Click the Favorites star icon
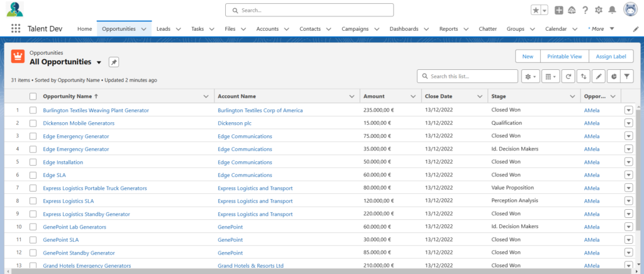This screenshot has width=644, height=274. coord(536,10)
